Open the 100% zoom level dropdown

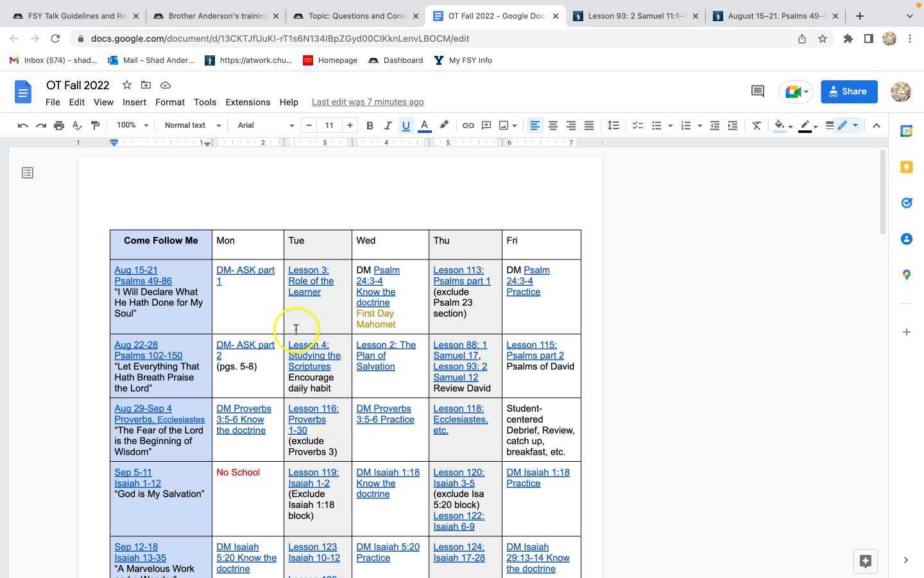pyautogui.click(x=131, y=125)
